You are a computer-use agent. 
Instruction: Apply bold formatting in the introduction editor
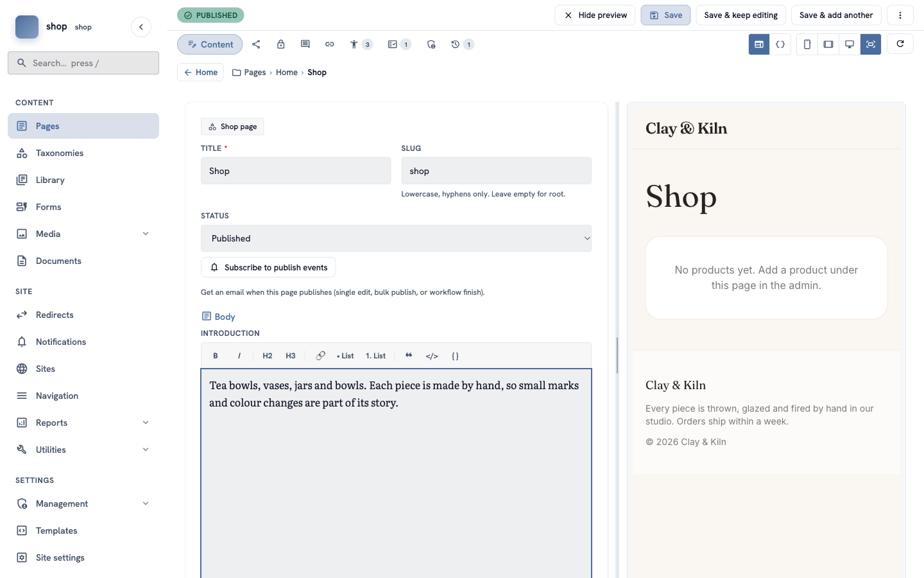[216, 356]
